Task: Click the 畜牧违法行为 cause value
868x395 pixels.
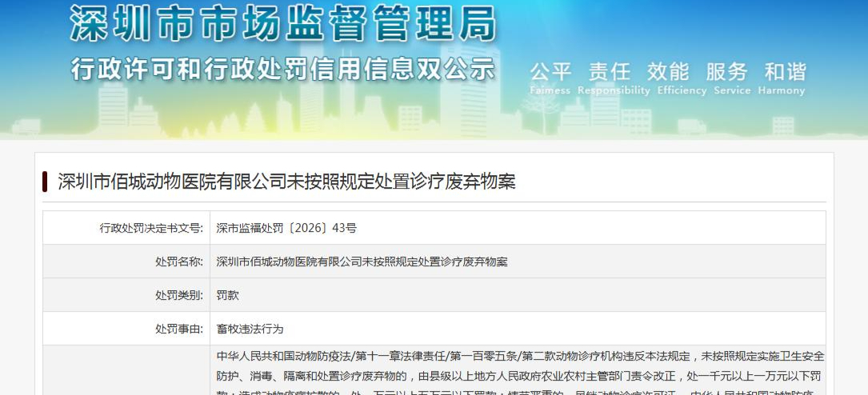Action: coord(250,329)
